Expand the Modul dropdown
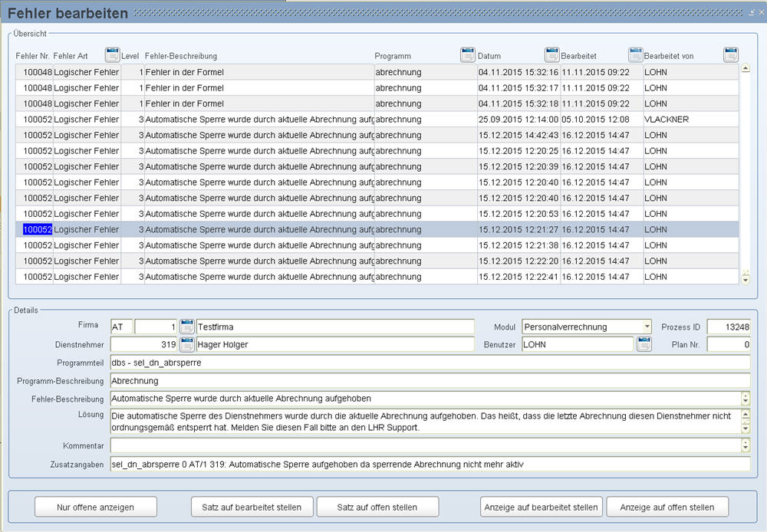 point(647,326)
